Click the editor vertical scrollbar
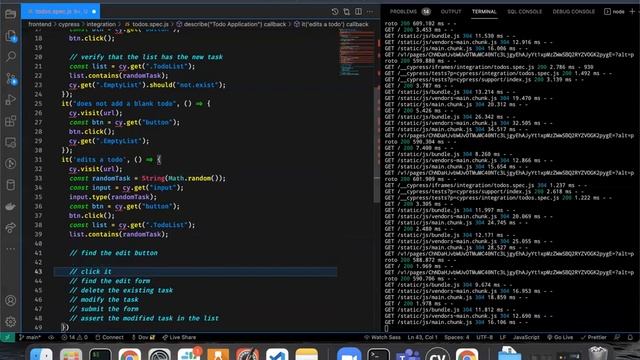Screen dimensions: 640x360 click(376, 145)
